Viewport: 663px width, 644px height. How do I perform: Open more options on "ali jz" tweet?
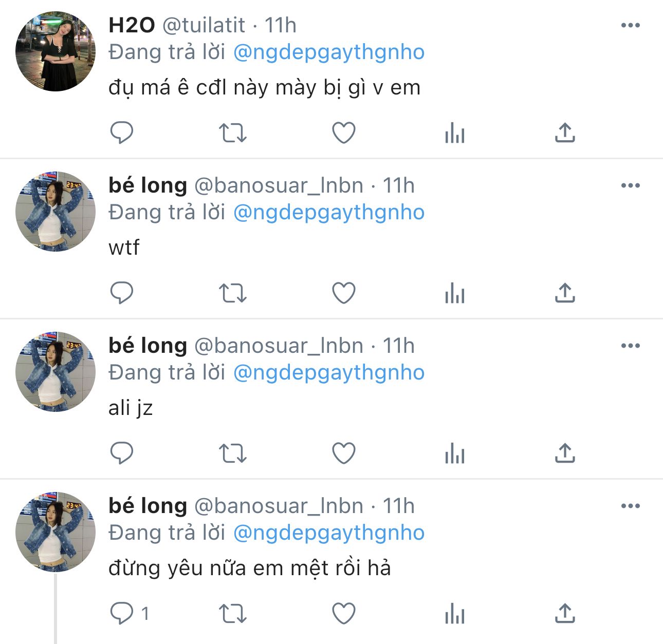[x=630, y=346]
